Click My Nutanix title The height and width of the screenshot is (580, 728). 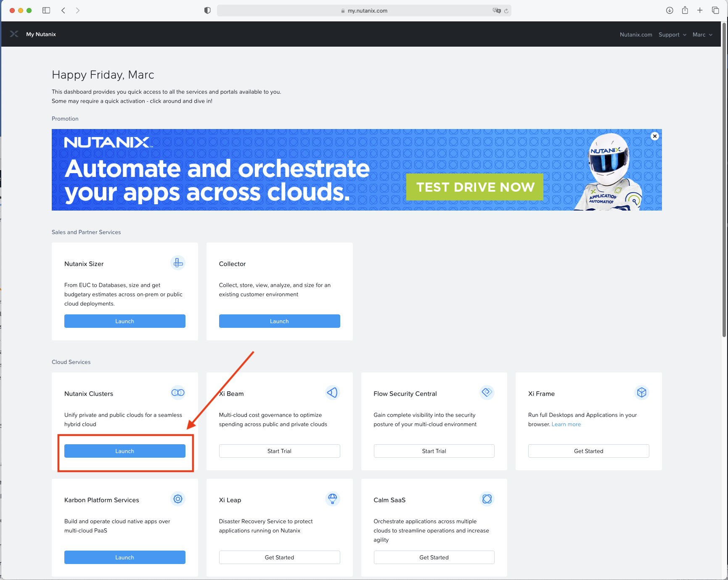pyautogui.click(x=41, y=34)
